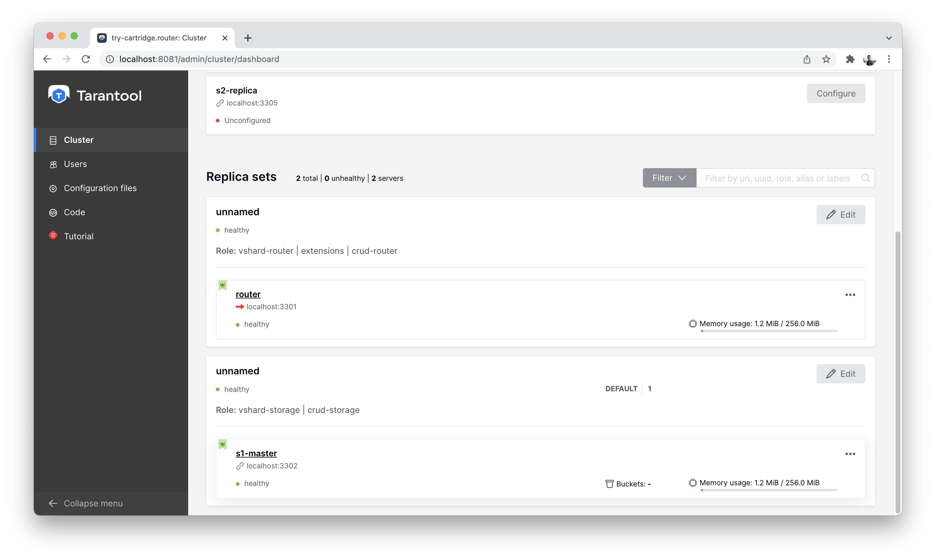Expand the Filter dropdown
The image size is (936, 560).
pos(669,178)
